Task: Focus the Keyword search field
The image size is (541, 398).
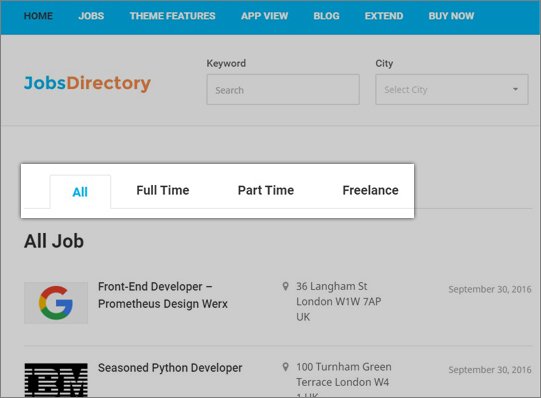Action: tap(283, 89)
